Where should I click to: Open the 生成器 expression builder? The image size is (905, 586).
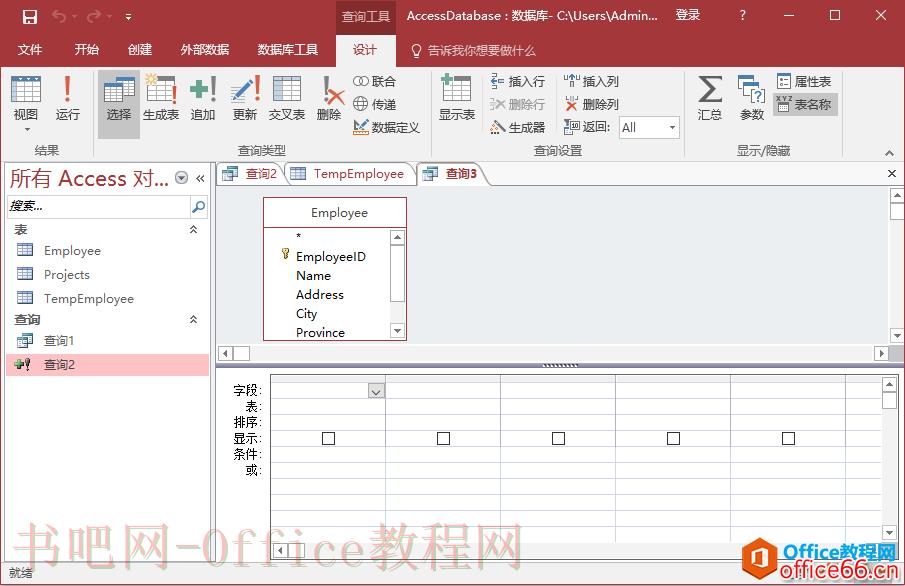click(518, 127)
